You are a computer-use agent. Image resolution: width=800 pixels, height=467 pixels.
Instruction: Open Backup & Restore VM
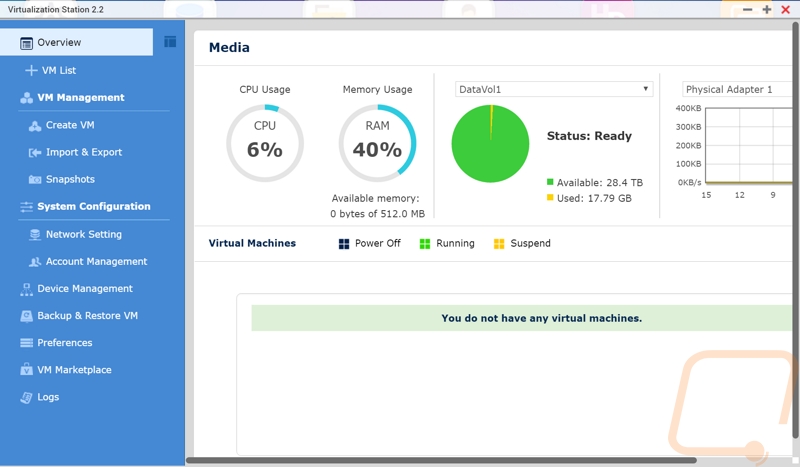(87, 315)
